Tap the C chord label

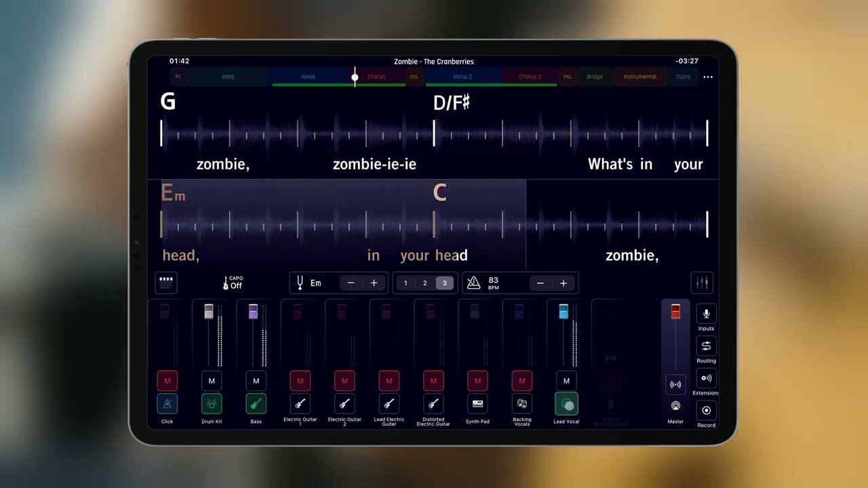[x=439, y=193]
